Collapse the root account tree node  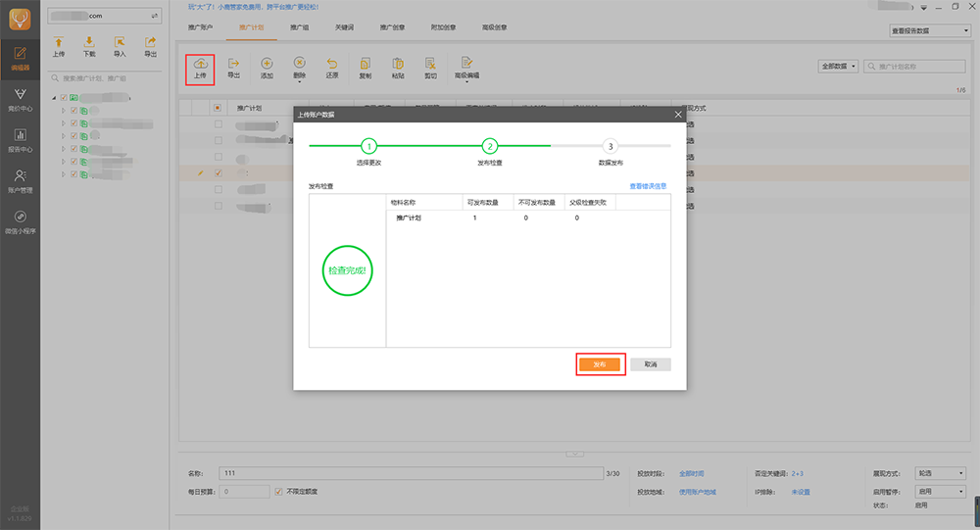click(x=54, y=98)
